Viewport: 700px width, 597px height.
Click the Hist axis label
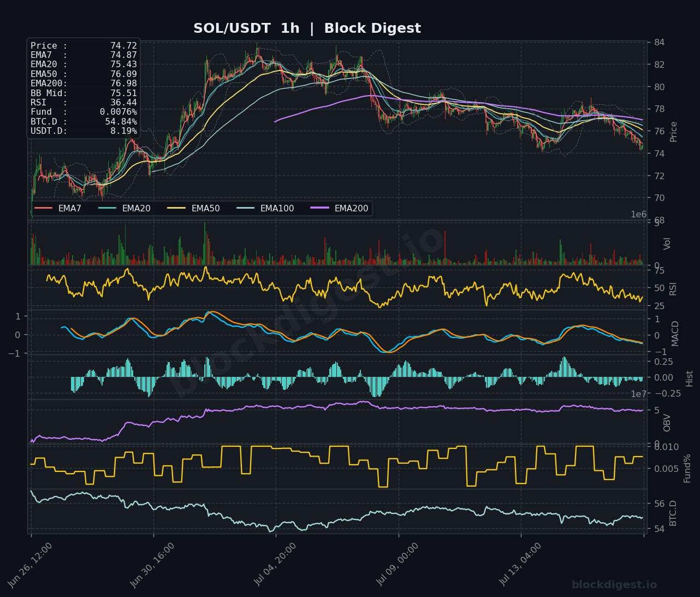click(x=689, y=378)
